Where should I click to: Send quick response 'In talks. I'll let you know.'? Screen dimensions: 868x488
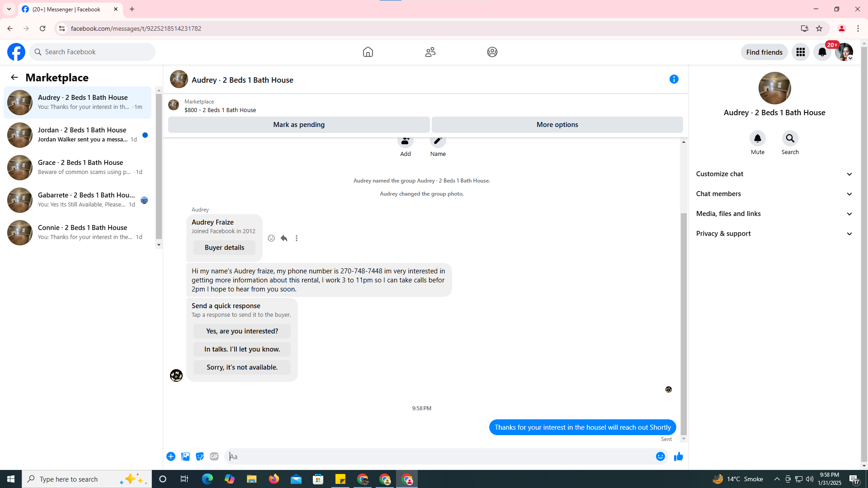point(242,349)
